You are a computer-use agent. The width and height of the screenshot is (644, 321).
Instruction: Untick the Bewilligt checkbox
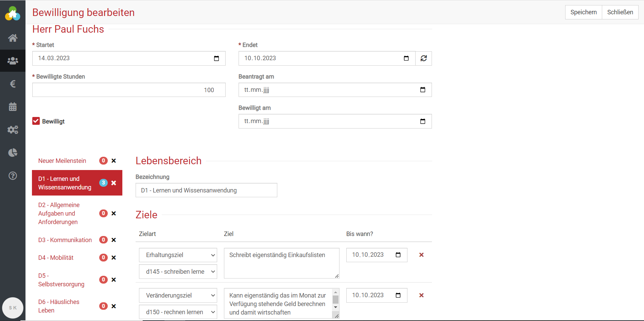(36, 121)
